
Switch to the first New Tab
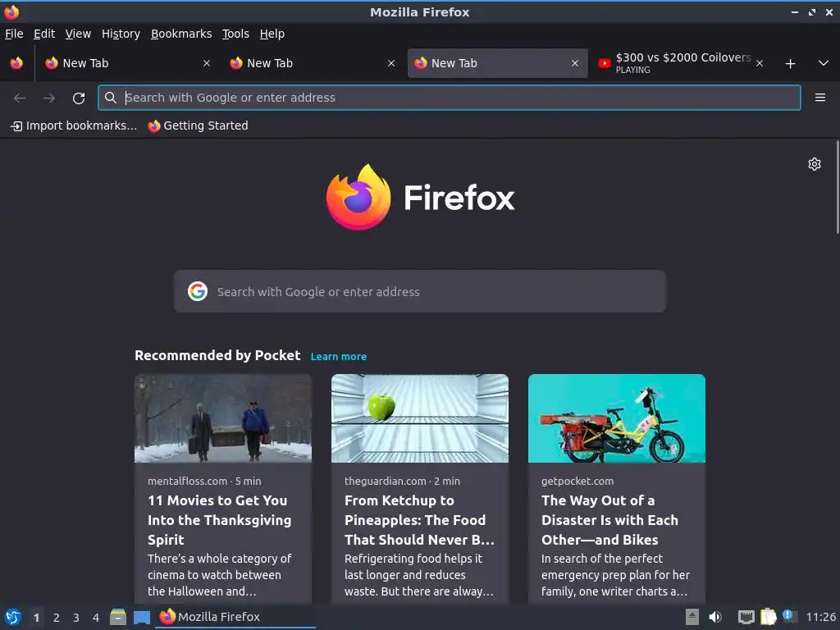tap(127, 63)
